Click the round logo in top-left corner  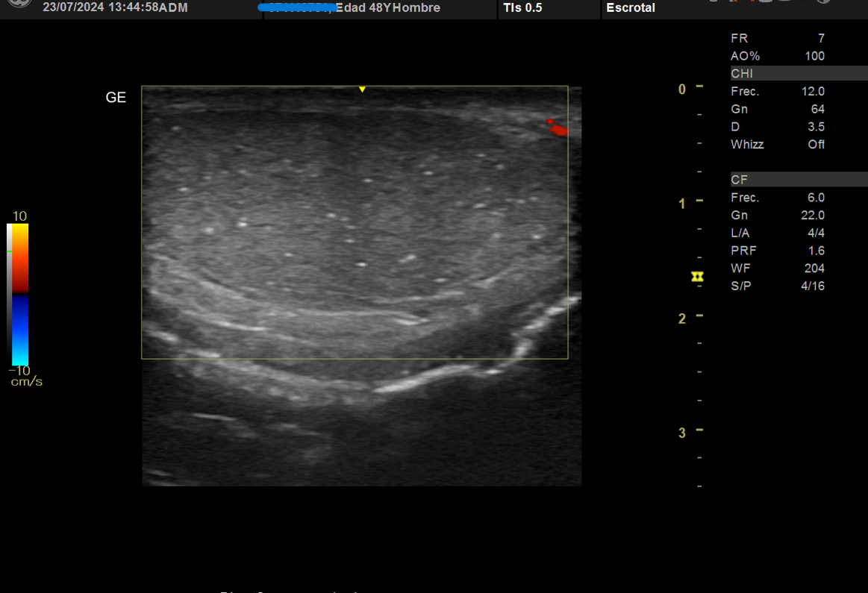click(18, 3)
